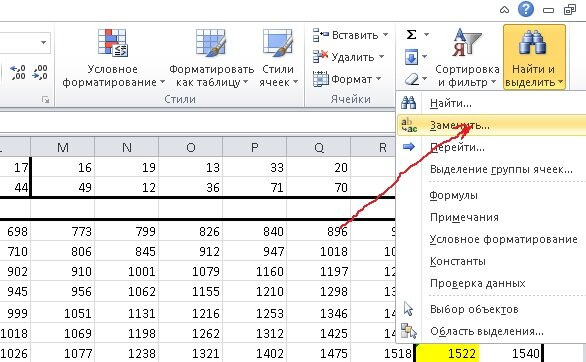Click cell containing 1298

pyautogui.click(x=319, y=291)
